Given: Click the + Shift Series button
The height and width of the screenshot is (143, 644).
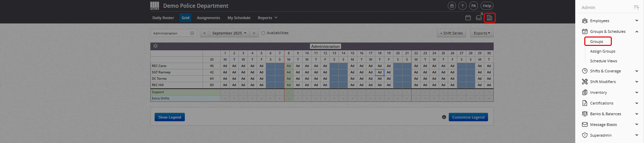Looking at the screenshot, I should point(451,33).
